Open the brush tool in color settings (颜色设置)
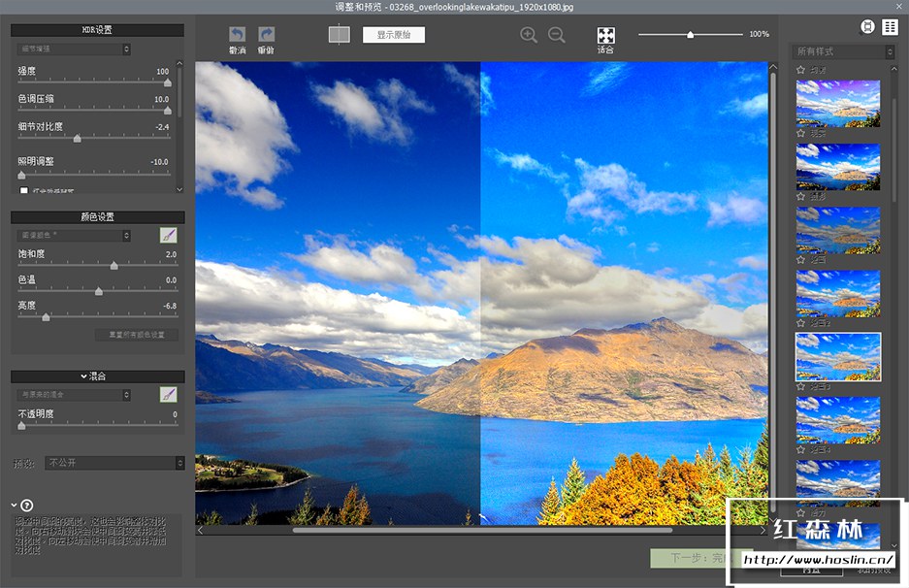This screenshot has height=588, width=909. tap(168, 235)
